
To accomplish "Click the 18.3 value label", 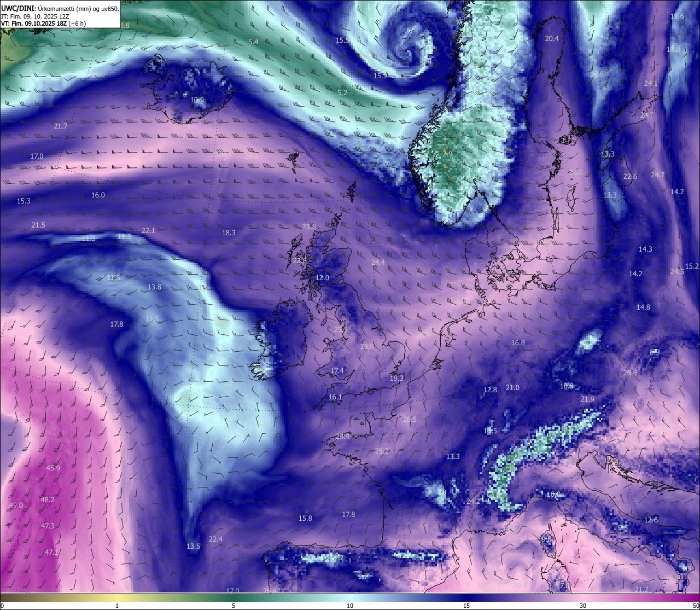I will (229, 233).
